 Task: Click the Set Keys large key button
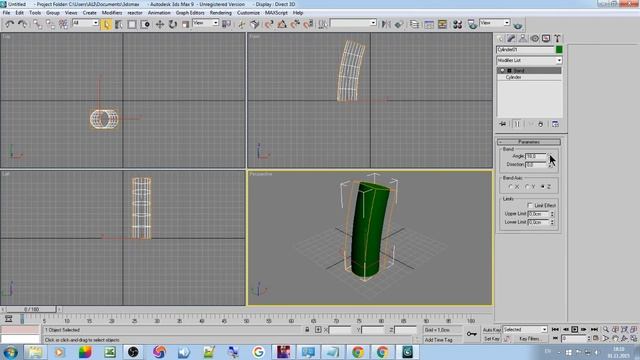click(471, 334)
